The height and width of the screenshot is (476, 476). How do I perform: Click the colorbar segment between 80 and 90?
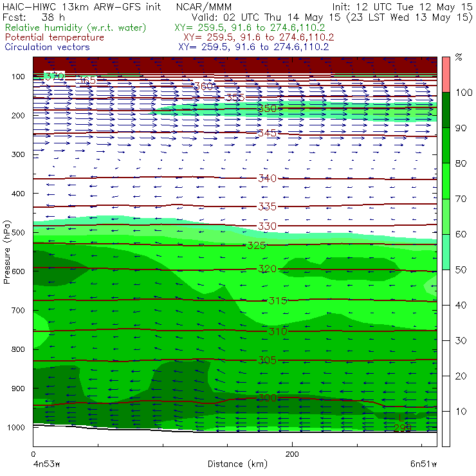coord(446,145)
